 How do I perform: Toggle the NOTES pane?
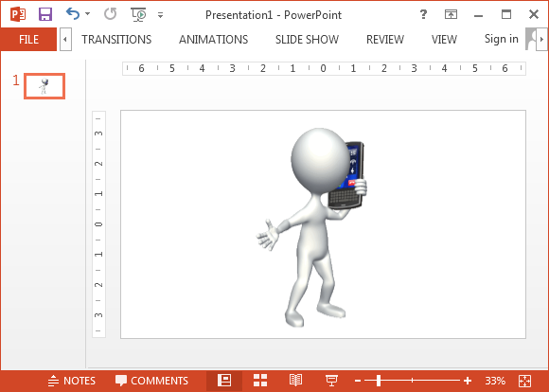coord(71,381)
